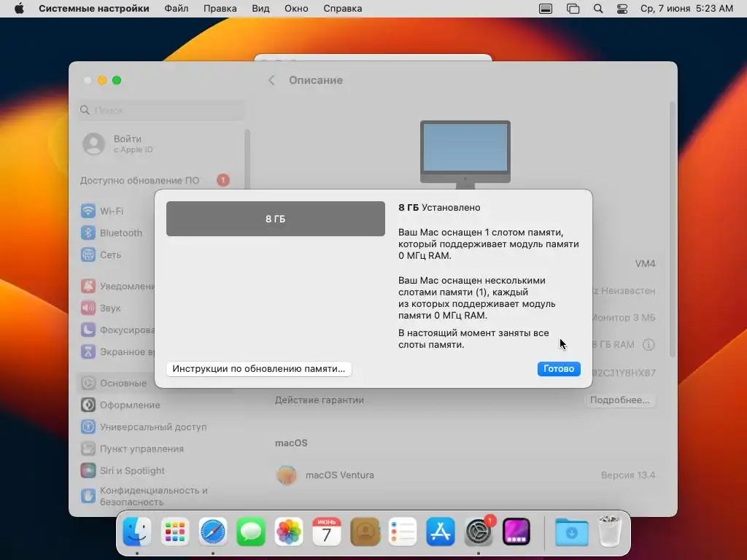Open the purple app icon in Dock
The height and width of the screenshot is (560, 747).
pos(516,532)
